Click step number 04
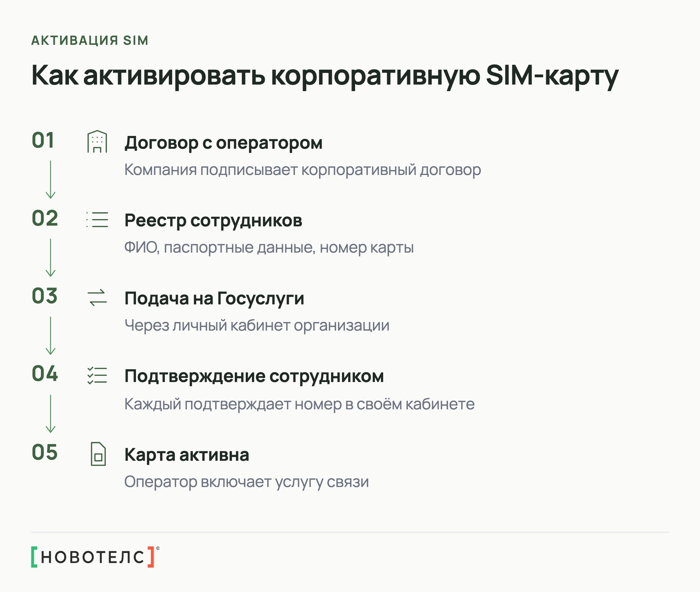The height and width of the screenshot is (592, 700). coord(45,374)
